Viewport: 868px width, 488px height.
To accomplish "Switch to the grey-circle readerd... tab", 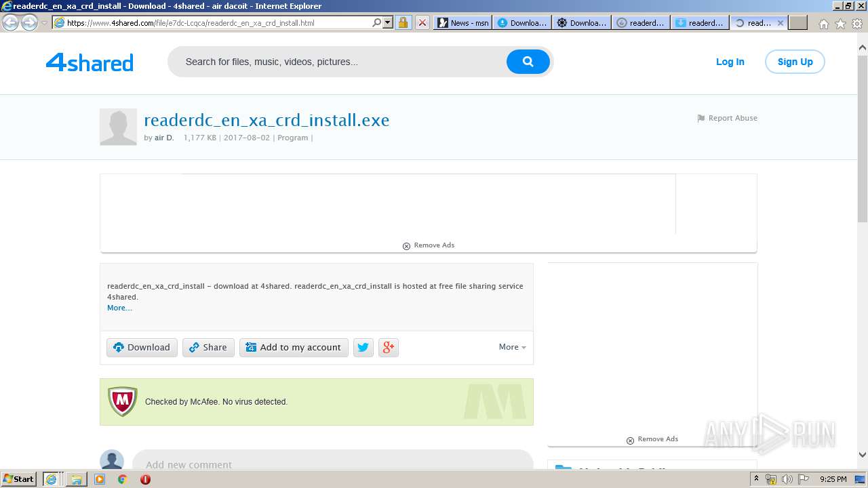I will 641,22.
